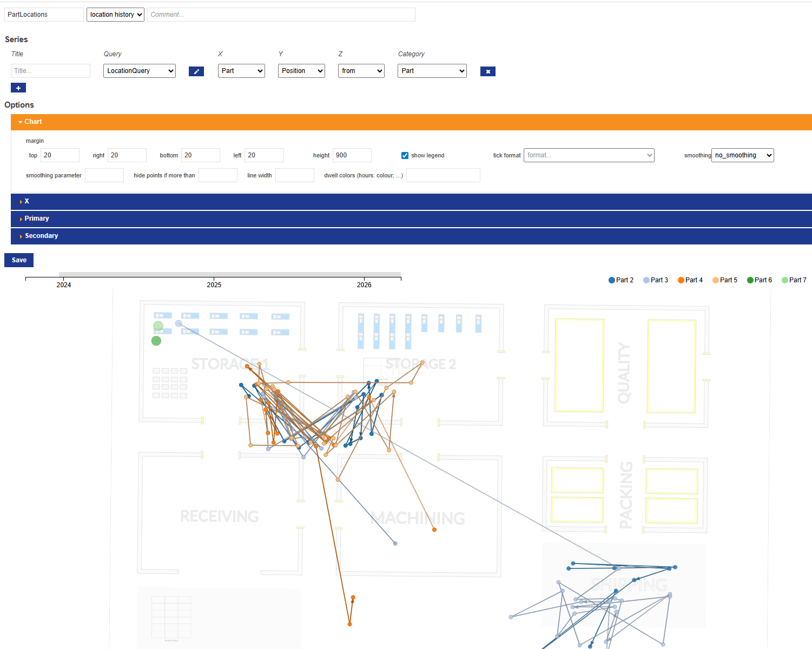Click the grey timeline range slider bar

tap(230, 274)
